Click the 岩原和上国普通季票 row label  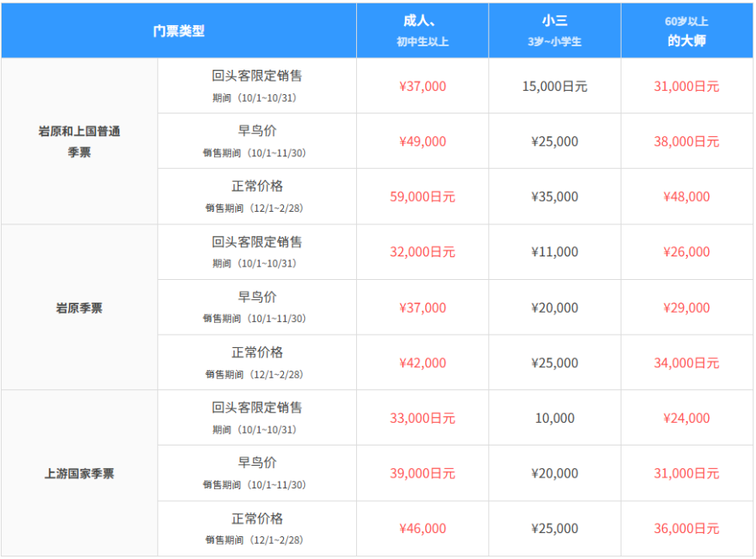pyautogui.click(x=79, y=141)
